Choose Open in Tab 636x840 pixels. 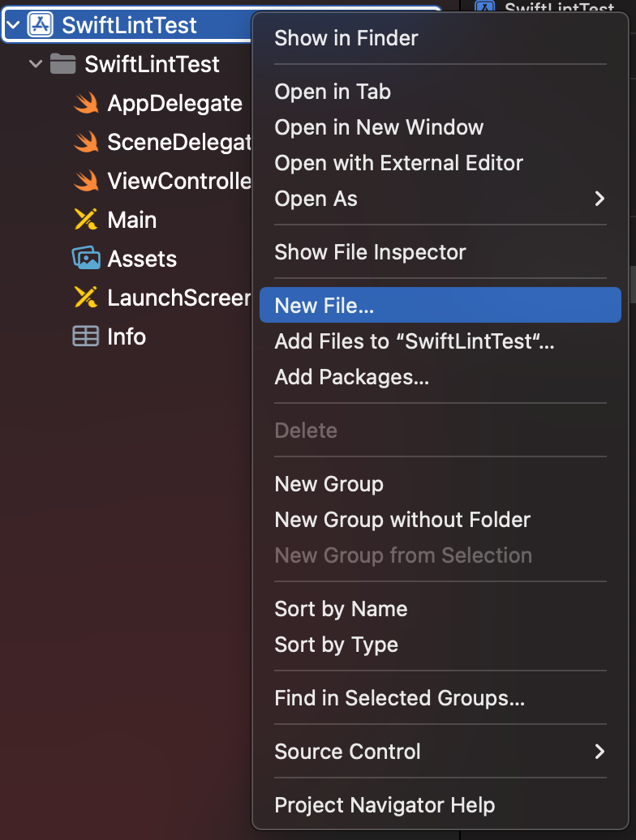[x=440, y=92]
